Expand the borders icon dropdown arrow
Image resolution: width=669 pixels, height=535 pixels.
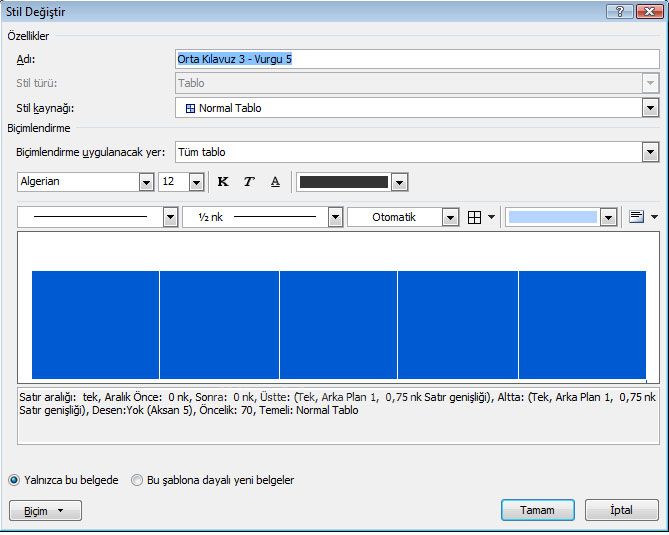point(491,217)
